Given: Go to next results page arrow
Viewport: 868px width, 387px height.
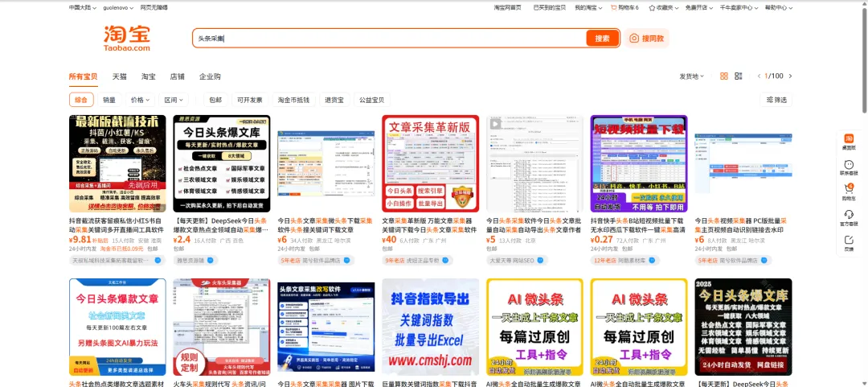Looking at the screenshot, I should click(x=791, y=76).
